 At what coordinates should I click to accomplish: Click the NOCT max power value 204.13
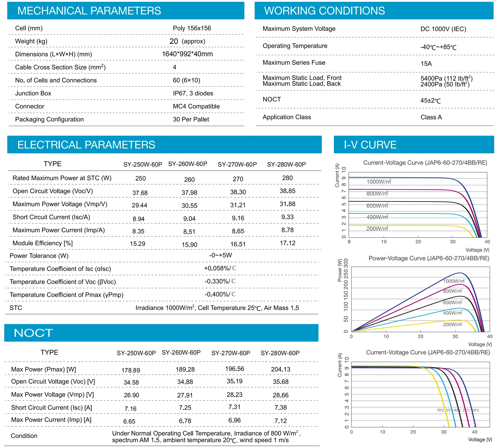(x=281, y=369)
